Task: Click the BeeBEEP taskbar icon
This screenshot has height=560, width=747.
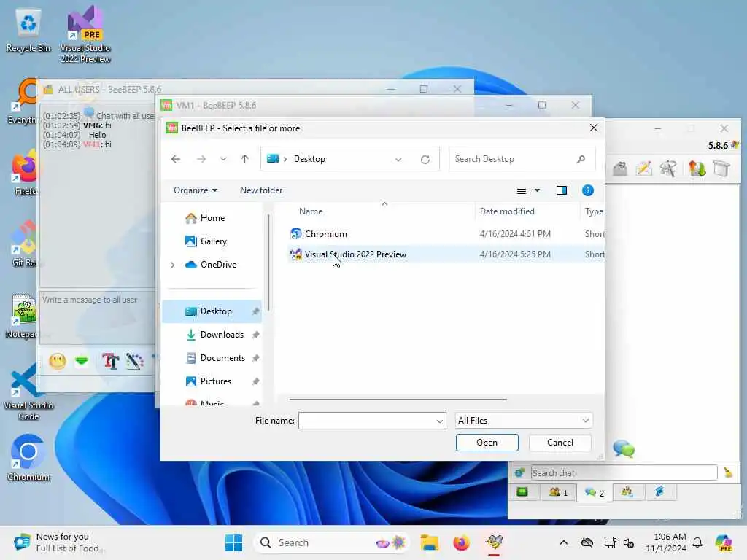Action: click(x=494, y=542)
